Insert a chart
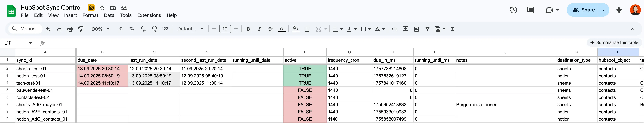644x123 pixels. tap(417, 29)
